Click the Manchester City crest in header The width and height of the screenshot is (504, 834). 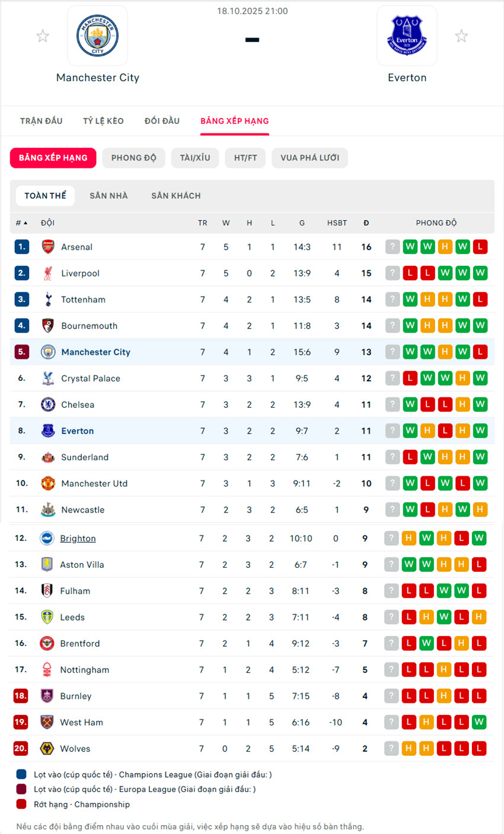coord(97,36)
